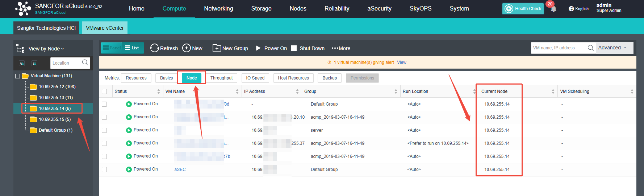644x196 pixels.
Task: Select the Resources metrics tab
Action: coord(136,78)
